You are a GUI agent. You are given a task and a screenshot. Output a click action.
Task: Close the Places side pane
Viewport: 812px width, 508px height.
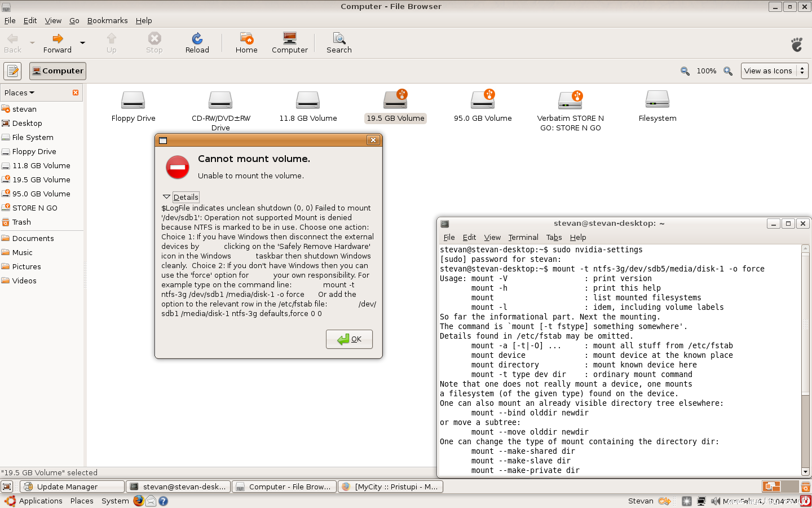pos(76,93)
